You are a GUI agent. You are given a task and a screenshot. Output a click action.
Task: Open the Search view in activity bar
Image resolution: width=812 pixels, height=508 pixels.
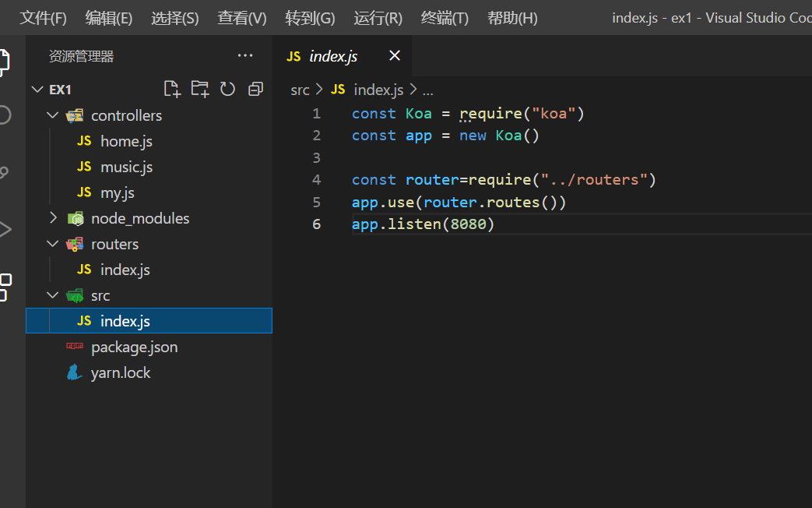coord(3,115)
